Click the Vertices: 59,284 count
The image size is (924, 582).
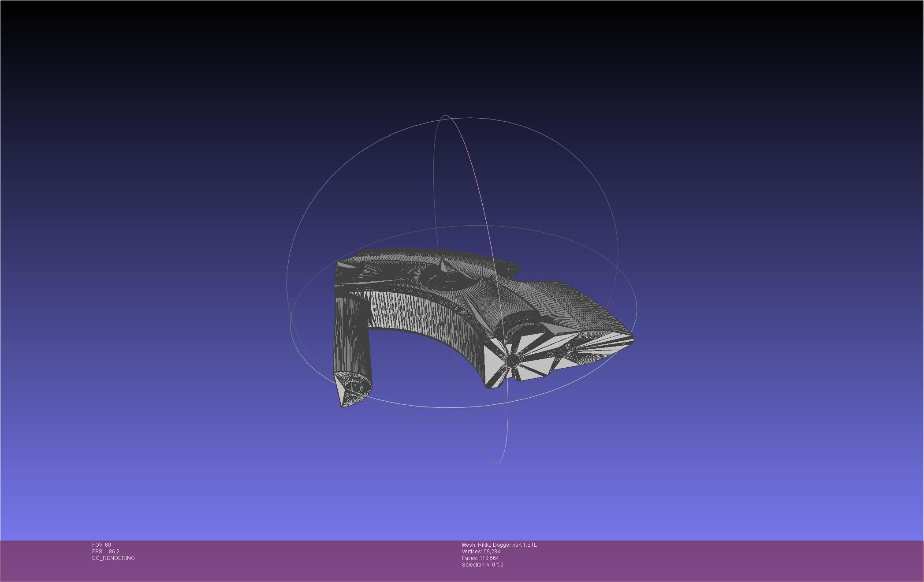pos(481,552)
